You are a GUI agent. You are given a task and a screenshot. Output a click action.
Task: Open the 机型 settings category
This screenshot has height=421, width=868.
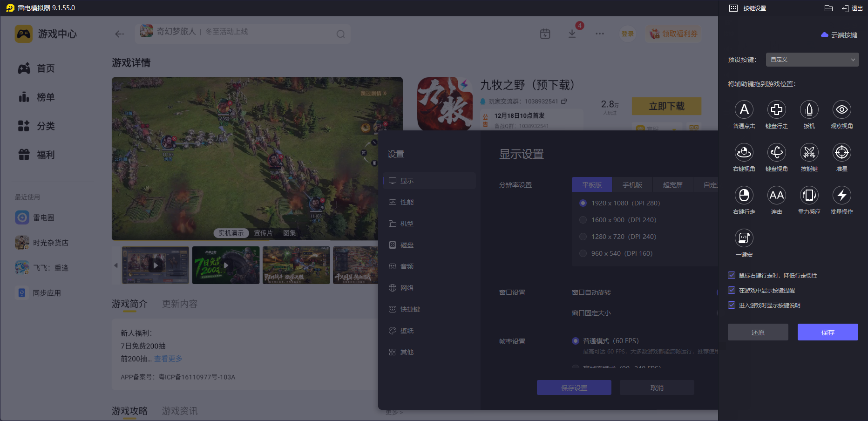(x=429, y=224)
